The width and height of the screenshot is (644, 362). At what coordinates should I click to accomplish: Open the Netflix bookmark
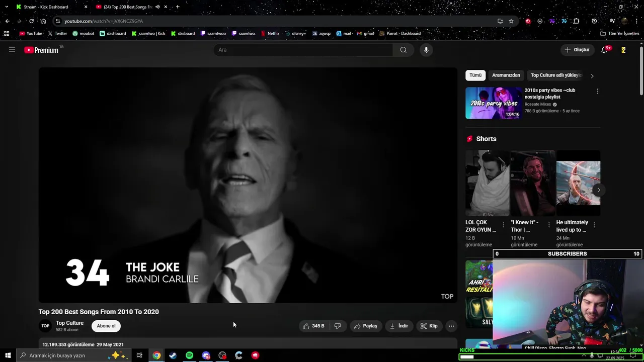click(x=270, y=34)
